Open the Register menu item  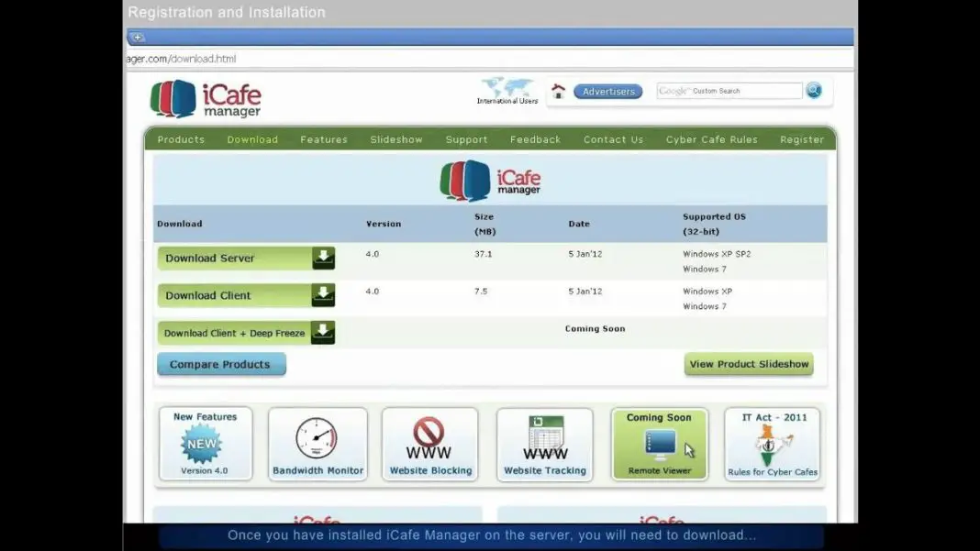802,139
